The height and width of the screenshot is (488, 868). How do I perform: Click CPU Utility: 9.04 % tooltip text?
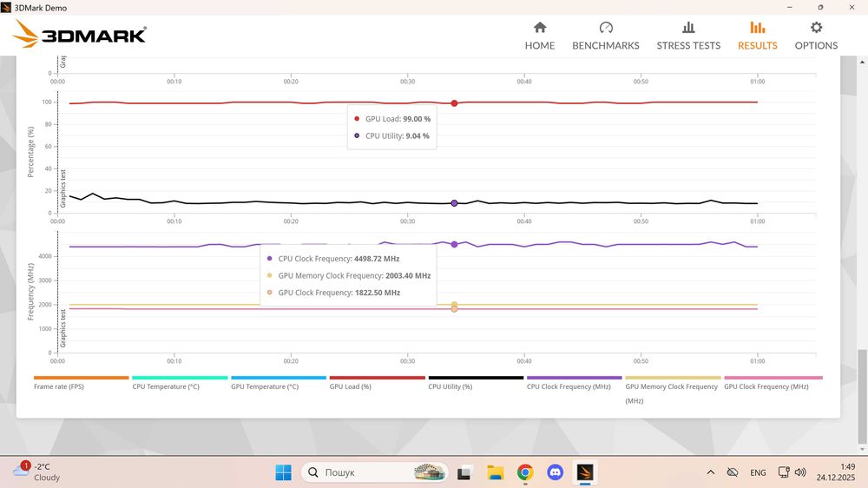coord(397,135)
